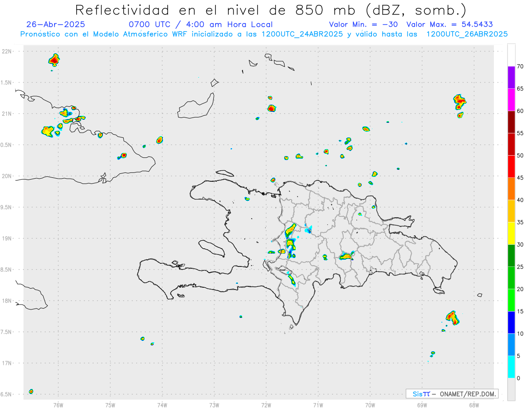The height and width of the screenshot is (411, 532).
Task: Click the '72W' longitude label
Action: tap(266, 405)
